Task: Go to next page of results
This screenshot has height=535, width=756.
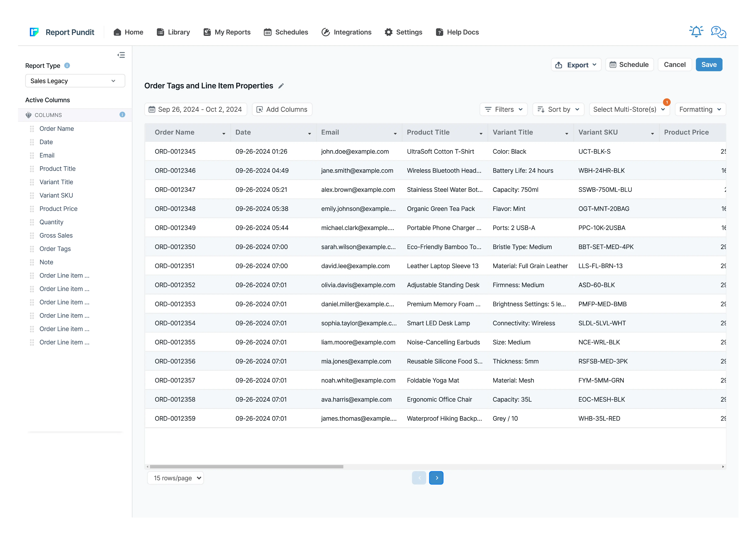Action: pyautogui.click(x=436, y=478)
